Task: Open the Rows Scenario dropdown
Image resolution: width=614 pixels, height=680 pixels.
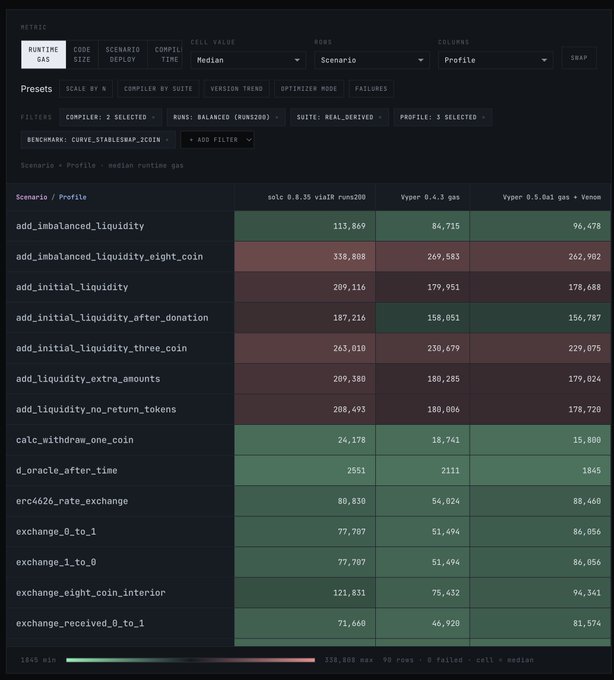Action: 372,60
